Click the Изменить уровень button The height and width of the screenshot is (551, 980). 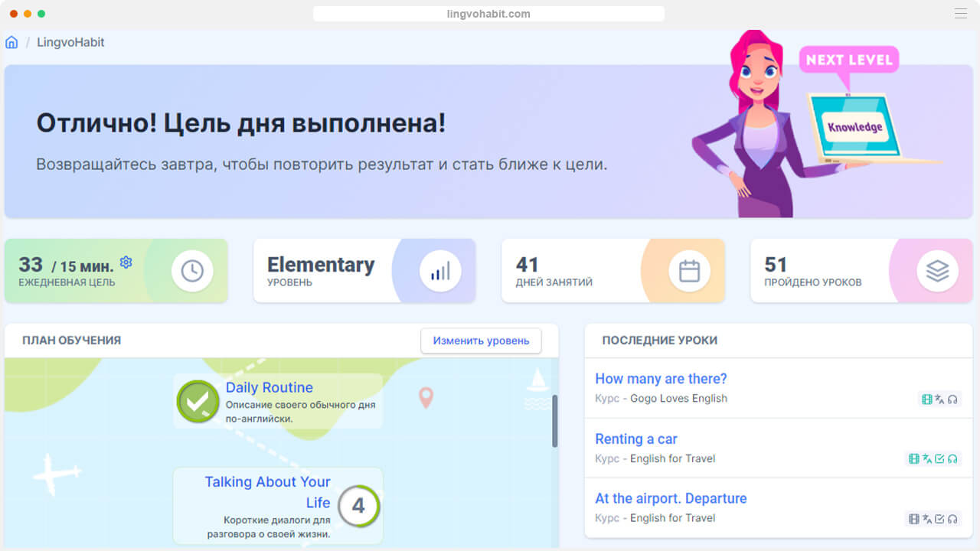[x=481, y=341]
